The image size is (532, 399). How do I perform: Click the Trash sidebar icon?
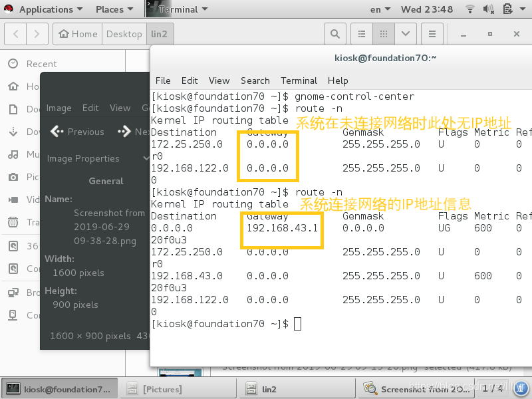click(x=13, y=222)
